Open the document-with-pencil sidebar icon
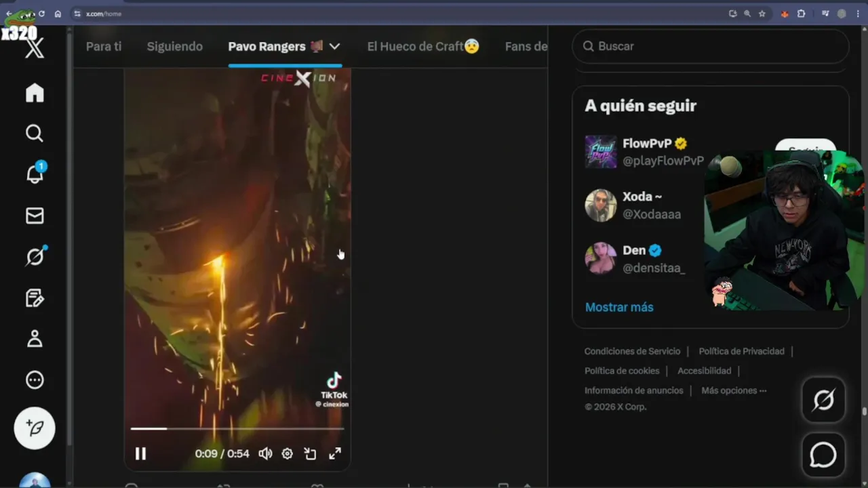The image size is (868, 488). pyautogui.click(x=35, y=298)
